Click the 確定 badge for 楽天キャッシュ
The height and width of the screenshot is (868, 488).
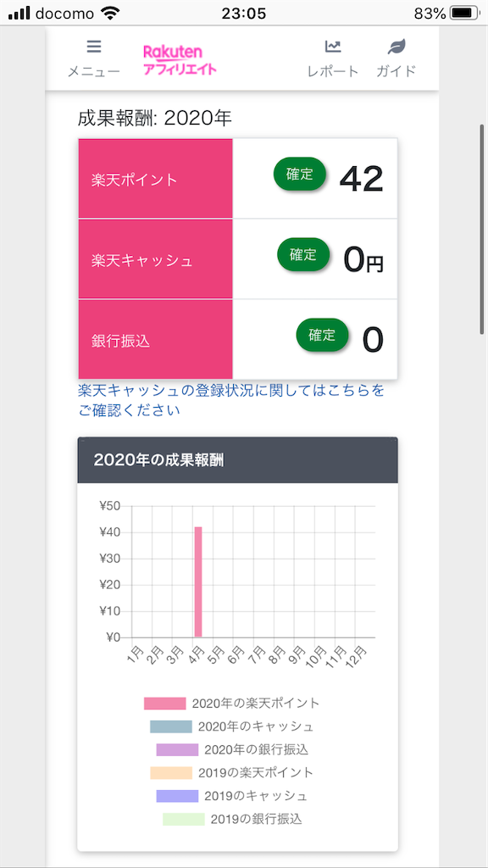coord(303,254)
